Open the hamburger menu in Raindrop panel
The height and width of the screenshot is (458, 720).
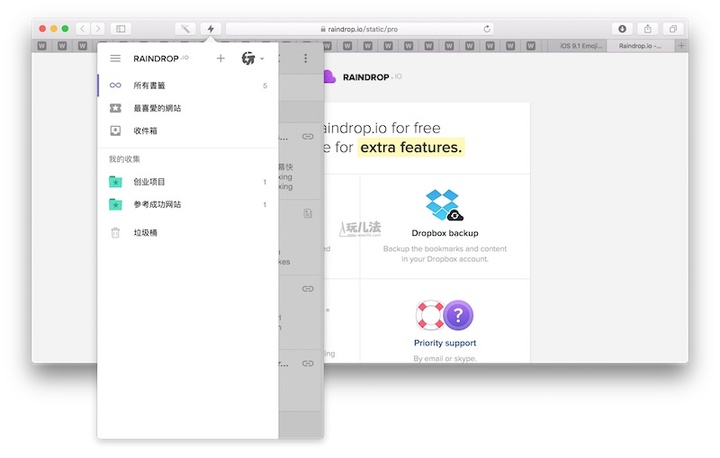tap(116, 59)
